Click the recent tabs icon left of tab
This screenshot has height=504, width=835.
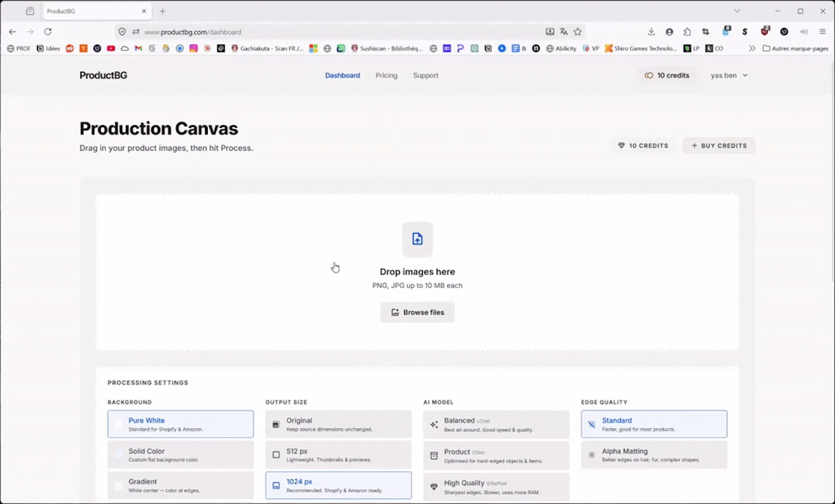click(30, 11)
